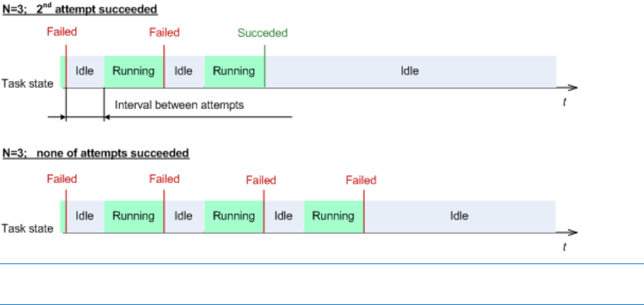This screenshot has width=644, height=305.
Task: Click the green "Succeded" label
Action: pos(262,33)
